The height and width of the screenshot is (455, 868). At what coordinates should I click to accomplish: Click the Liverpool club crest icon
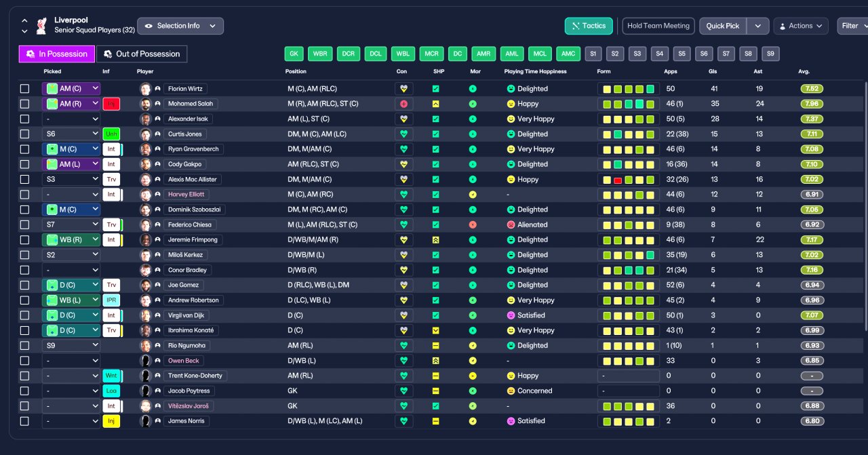[x=42, y=26]
